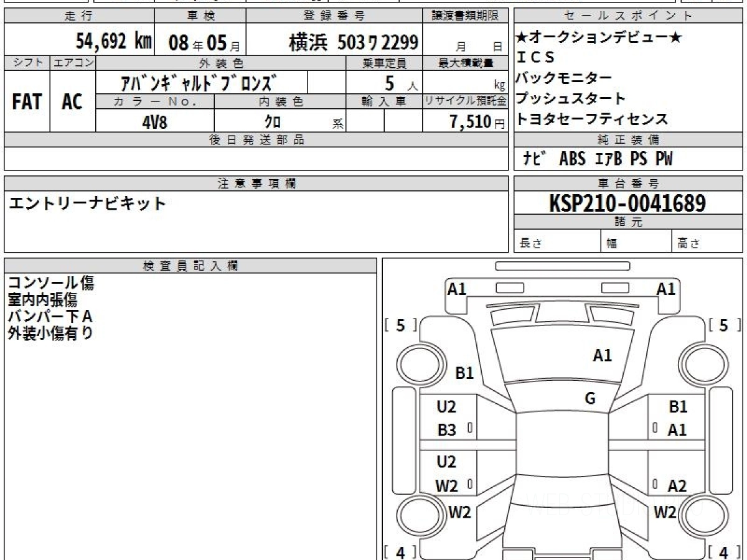Viewport: 747px width, 560px height.
Task: Click the エアコン header cell
Action: pos(73,63)
